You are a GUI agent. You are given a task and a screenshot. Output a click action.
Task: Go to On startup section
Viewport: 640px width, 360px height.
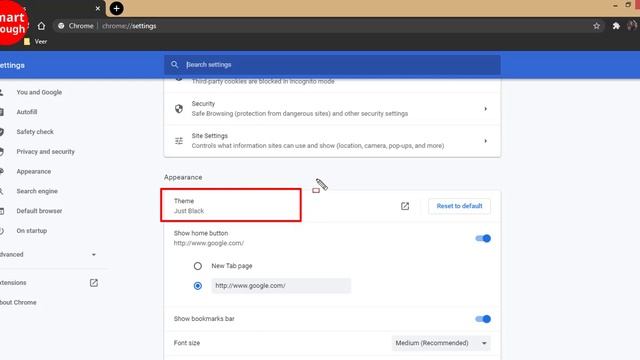[x=32, y=231]
